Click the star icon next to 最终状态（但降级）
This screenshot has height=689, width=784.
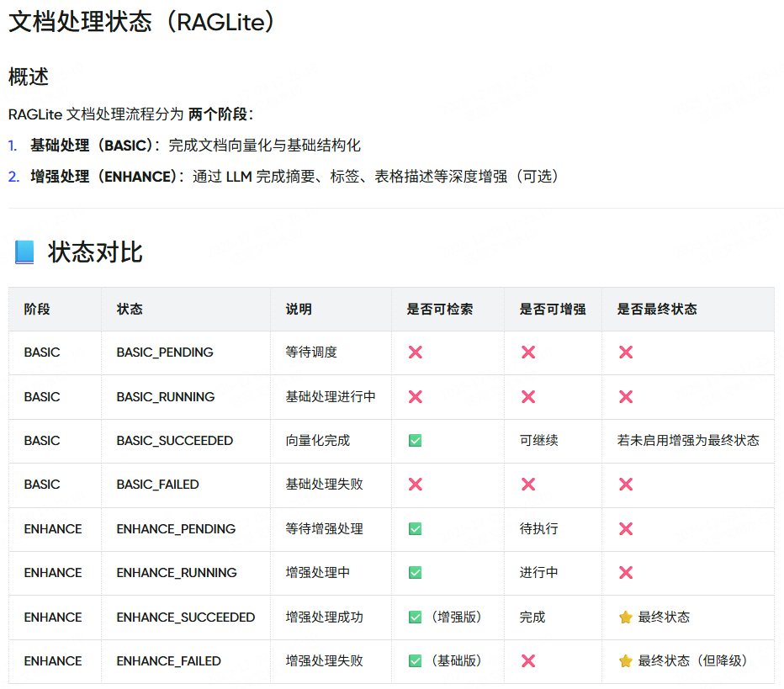click(x=626, y=661)
